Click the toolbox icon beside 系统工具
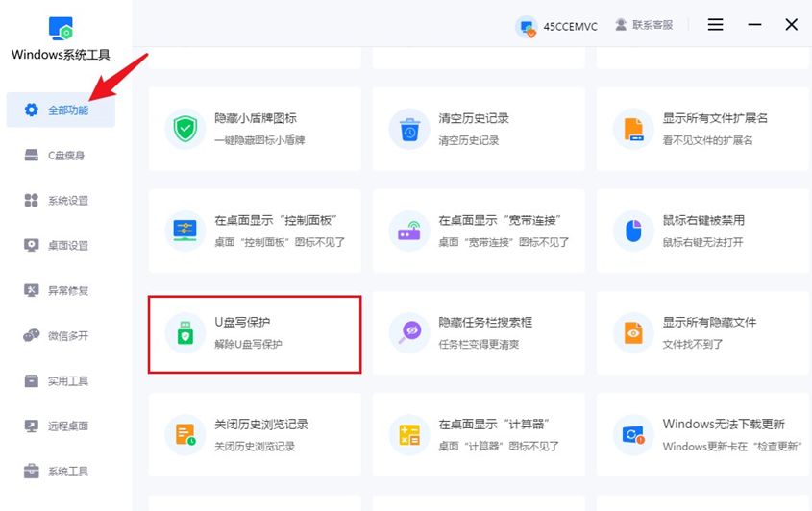Image resolution: width=812 pixels, height=511 pixels. [32, 471]
